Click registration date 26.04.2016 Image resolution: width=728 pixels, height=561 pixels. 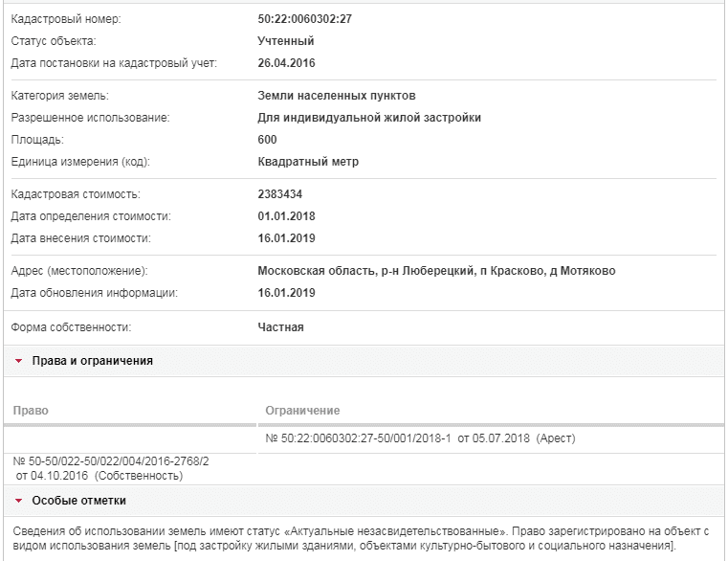pos(286,63)
